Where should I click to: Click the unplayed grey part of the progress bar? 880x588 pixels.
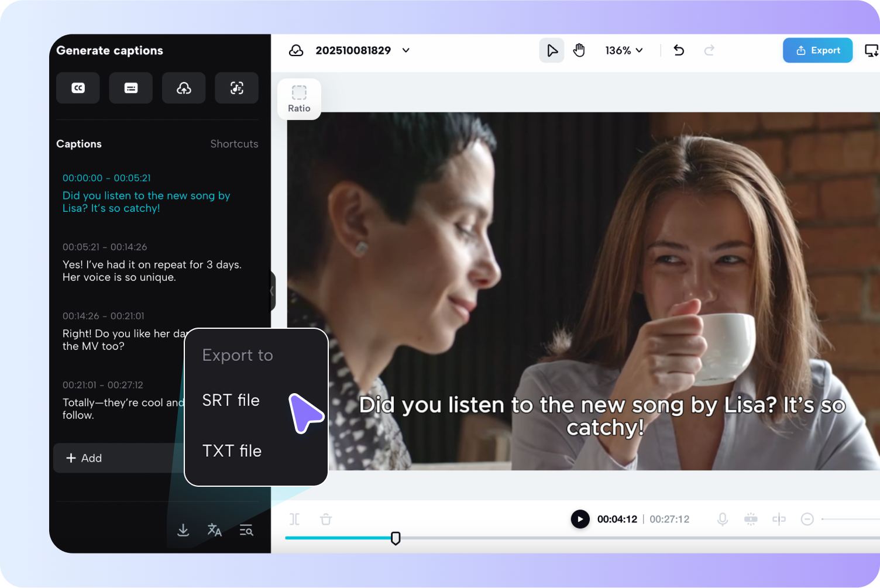(640, 538)
